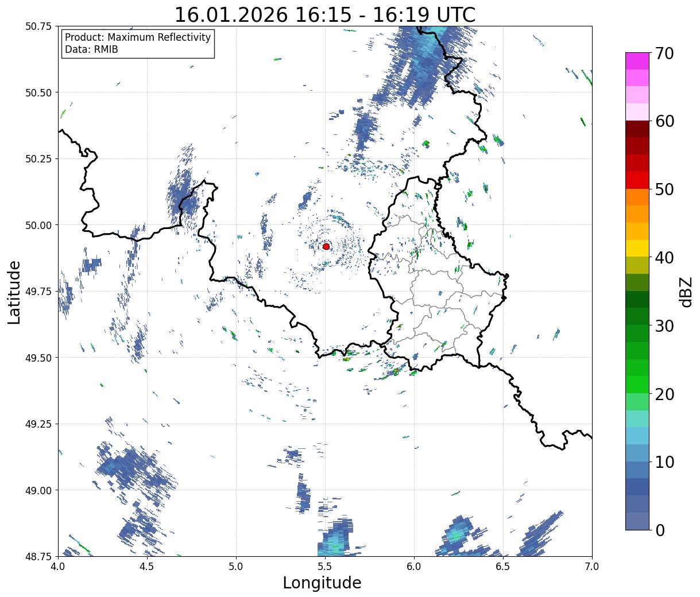The height and width of the screenshot is (597, 700).
Task: Click the colorbar tick label 50
Action: click(664, 189)
